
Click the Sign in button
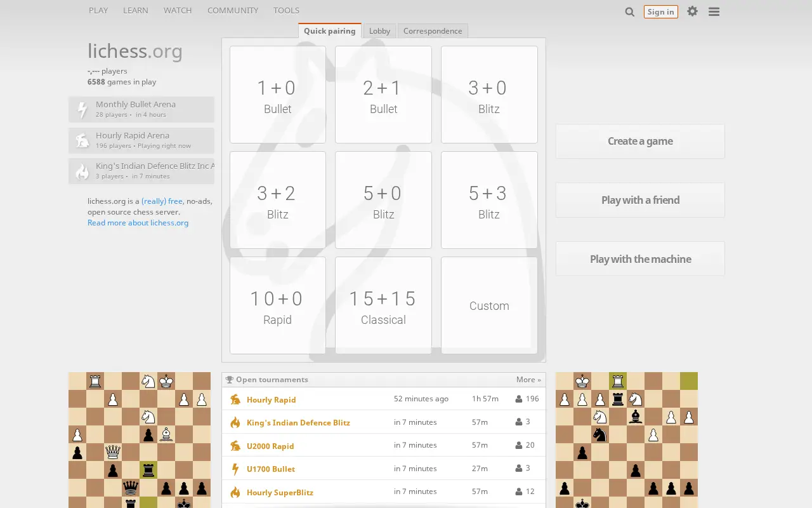pos(661,11)
